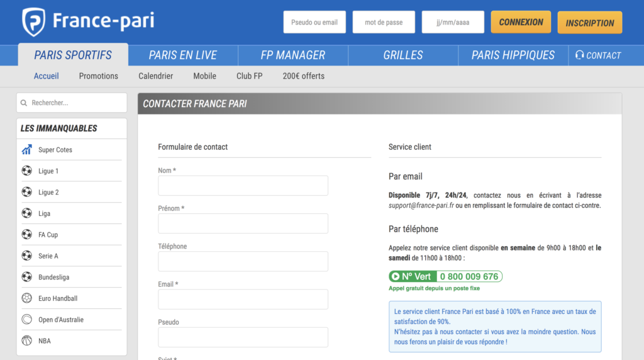Click the NBA basketball icon
This screenshot has height=360, width=644.
(x=26, y=340)
